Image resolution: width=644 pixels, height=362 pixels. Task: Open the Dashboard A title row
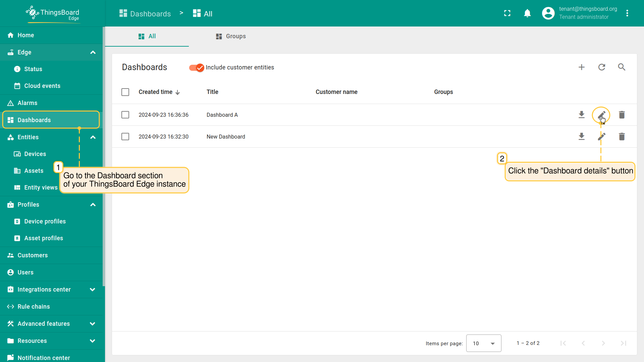tap(222, 115)
